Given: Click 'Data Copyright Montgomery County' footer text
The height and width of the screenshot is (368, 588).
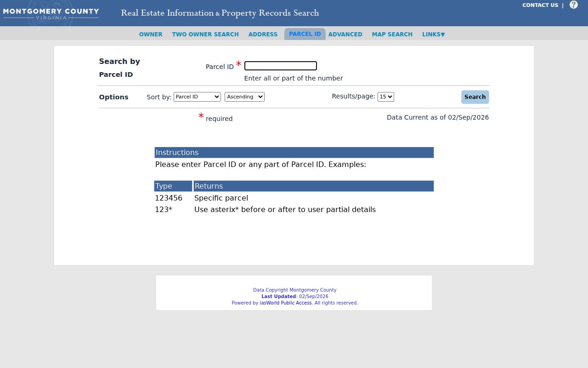Looking at the screenshot, I should (x=295, y=290).
